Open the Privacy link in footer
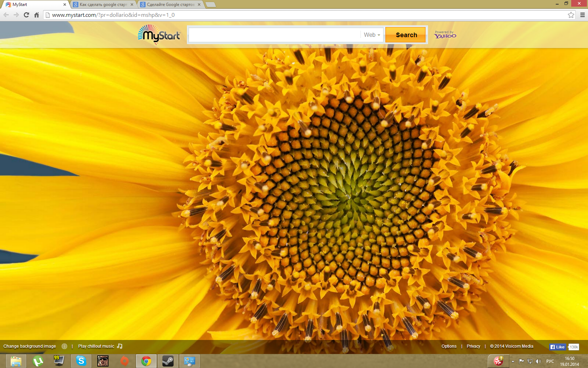 [x=474, y=346]
